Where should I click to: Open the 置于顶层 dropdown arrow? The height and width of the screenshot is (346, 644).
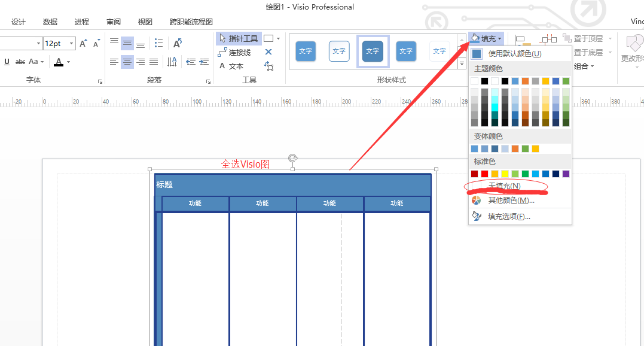coord(610,39)
